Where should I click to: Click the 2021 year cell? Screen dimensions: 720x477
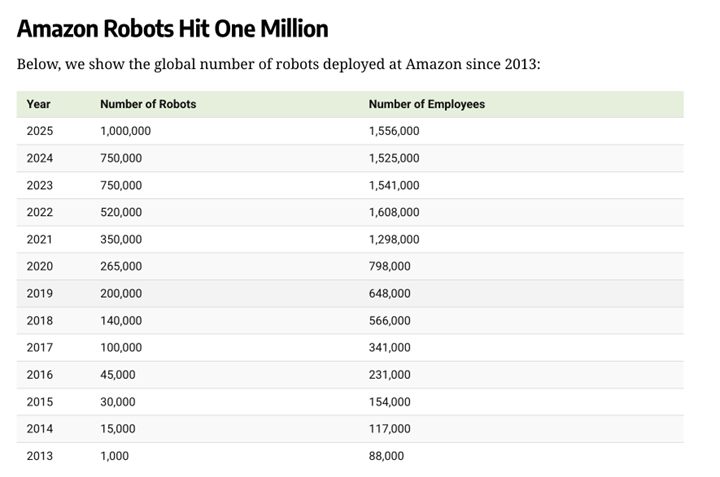pyautogui.click(x=40, y=239)
